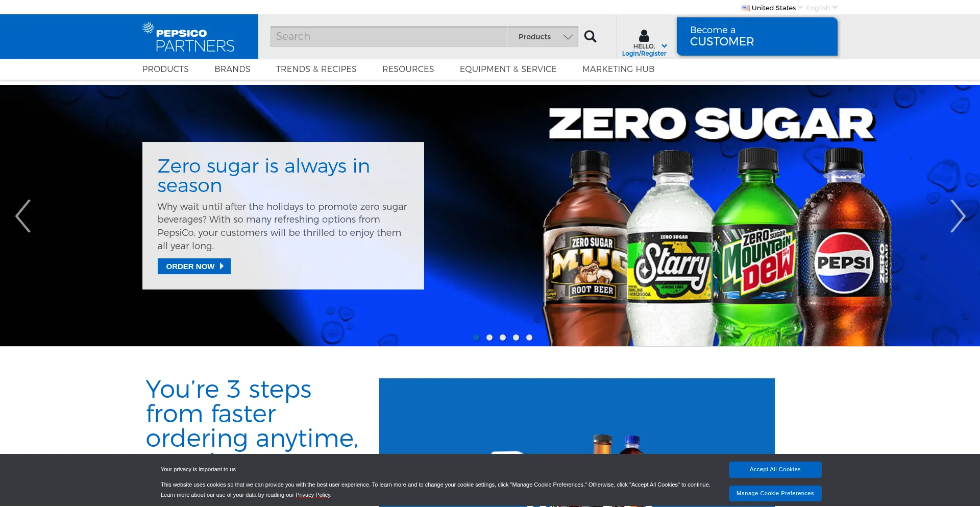The image size is (980, 507).
Task: Open the BRANDS menu
Action: coord(232,69)
